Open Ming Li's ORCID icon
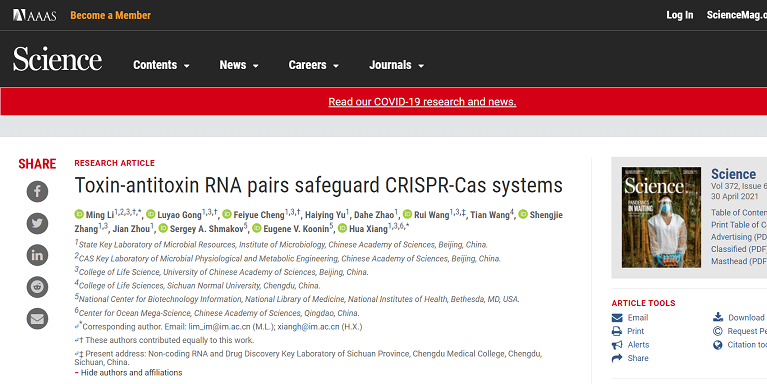The width and height of the screenshot is (767, 384). coord(79,214)
